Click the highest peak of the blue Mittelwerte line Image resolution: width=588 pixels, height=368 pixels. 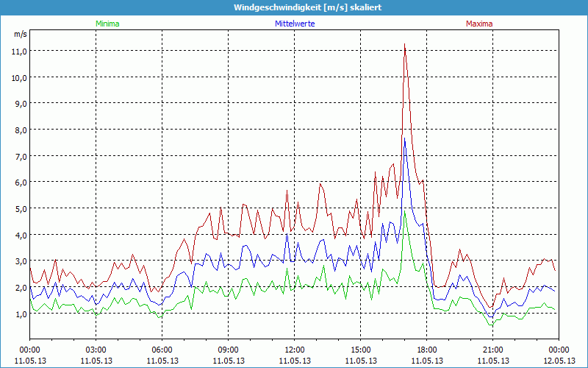pyautogui.click(x=404, y=138)
